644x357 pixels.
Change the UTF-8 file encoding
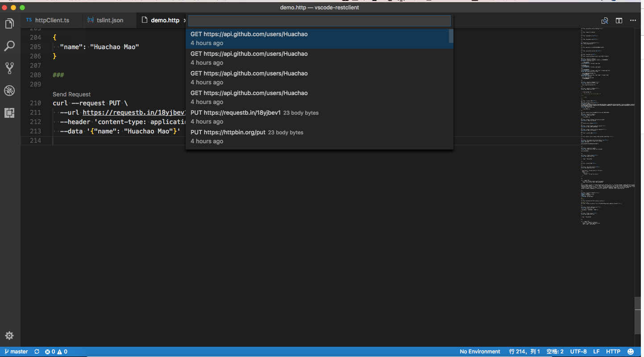point(578,352)
